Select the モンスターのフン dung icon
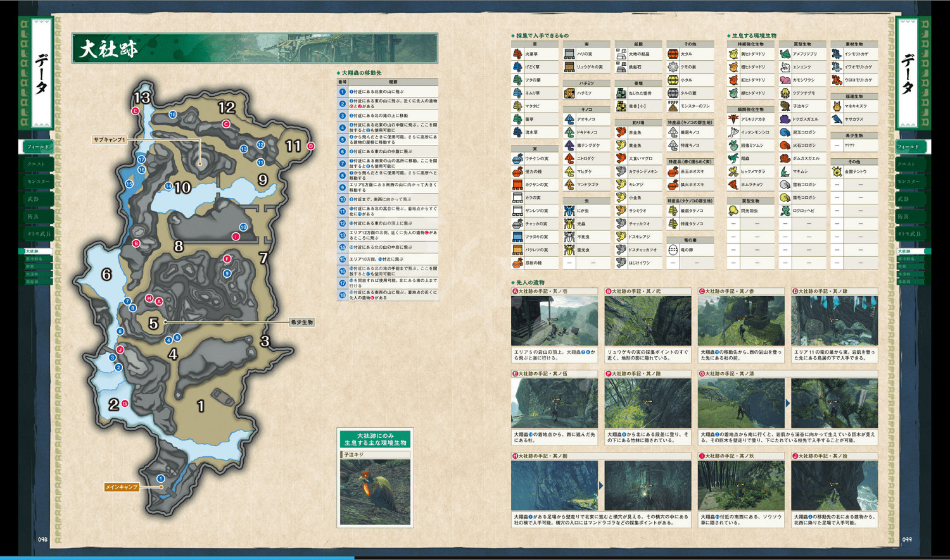 (673, 106)
